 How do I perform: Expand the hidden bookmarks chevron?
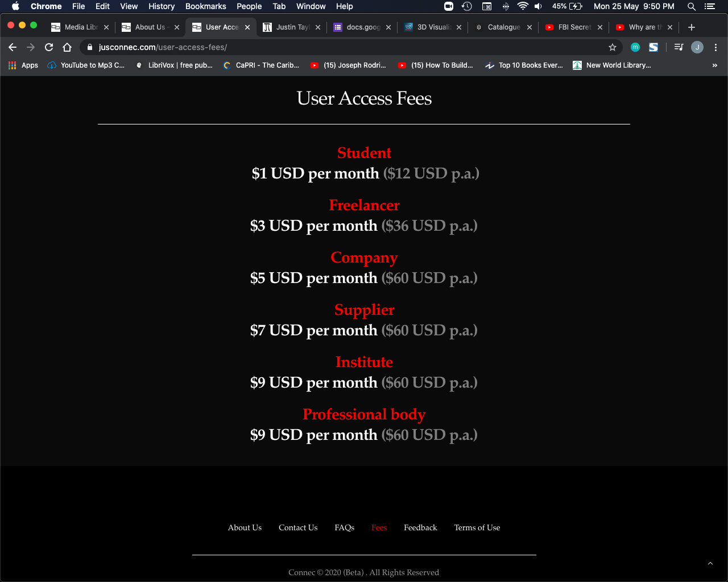click(714, 65)
